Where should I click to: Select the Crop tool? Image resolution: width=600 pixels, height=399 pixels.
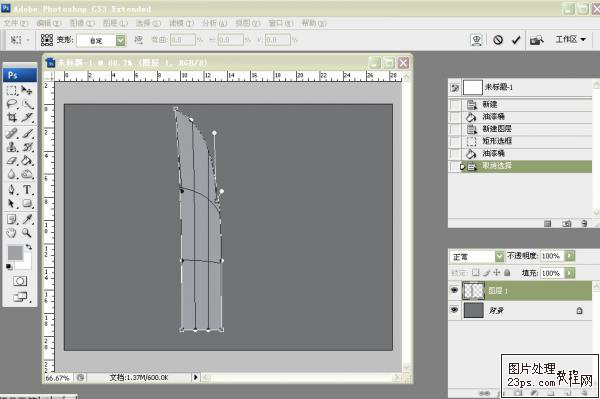(x=12, y=117)
